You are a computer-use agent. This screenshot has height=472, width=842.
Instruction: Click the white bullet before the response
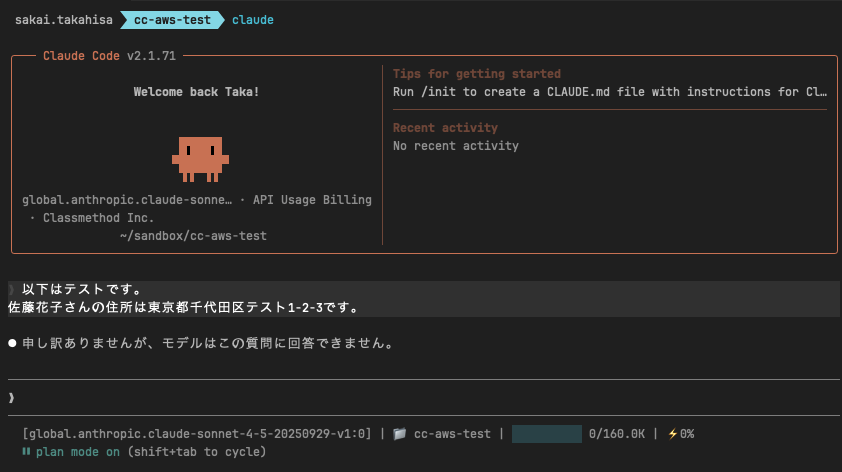(x=13, y=344)
